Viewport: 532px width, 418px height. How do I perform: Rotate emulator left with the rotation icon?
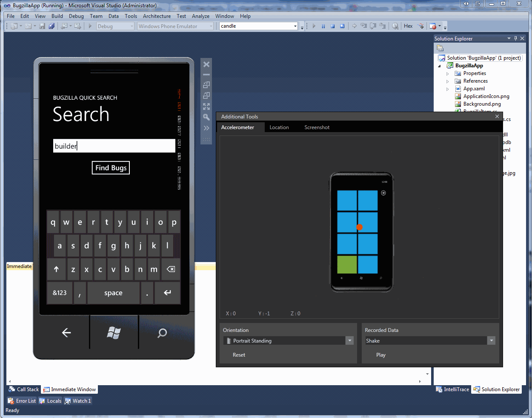point(206,85)
